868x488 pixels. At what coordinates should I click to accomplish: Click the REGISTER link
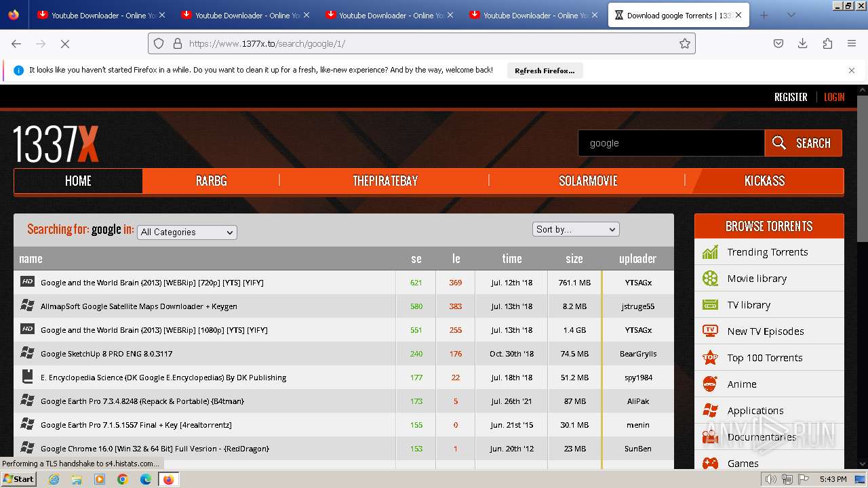point(791,97)
